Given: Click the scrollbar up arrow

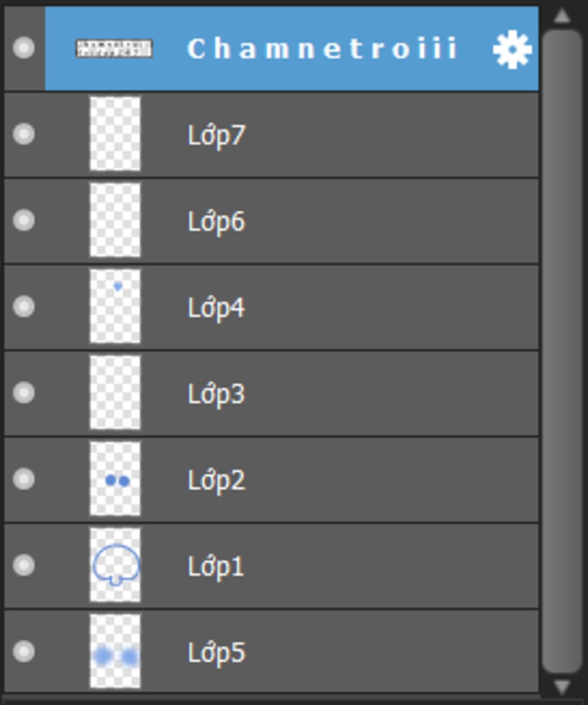Looking at the screenshot, I should click(x=562, y=16).
